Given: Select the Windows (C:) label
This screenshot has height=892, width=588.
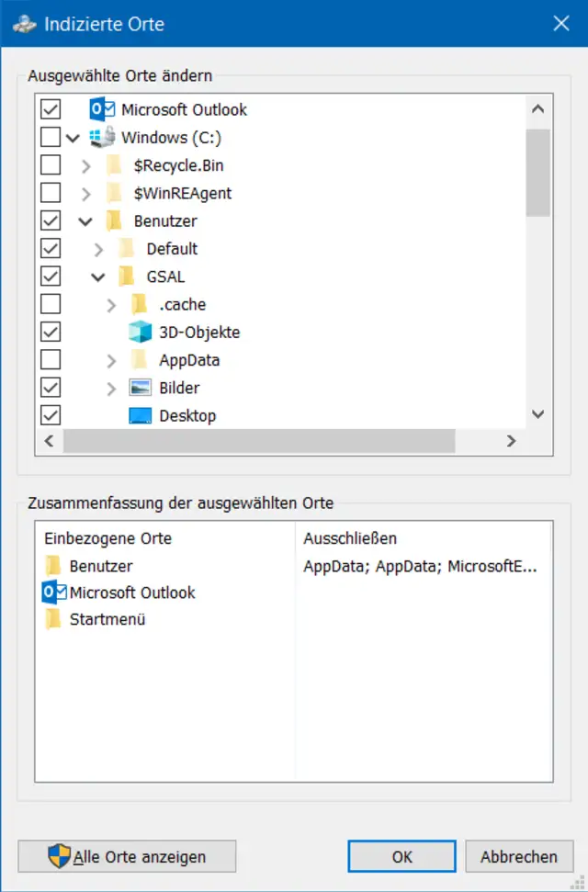Looking at the screenshot, I should pos(171,137).
